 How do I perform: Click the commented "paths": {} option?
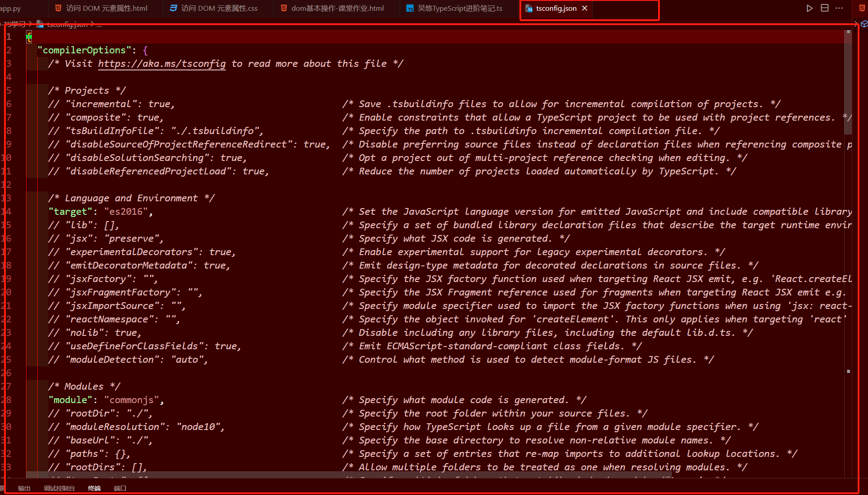click(89, 454)
